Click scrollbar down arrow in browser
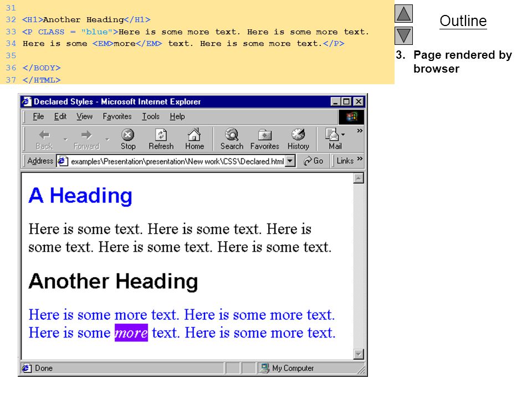The height and width of the screenshot is (399, 532). pos(359,354)
